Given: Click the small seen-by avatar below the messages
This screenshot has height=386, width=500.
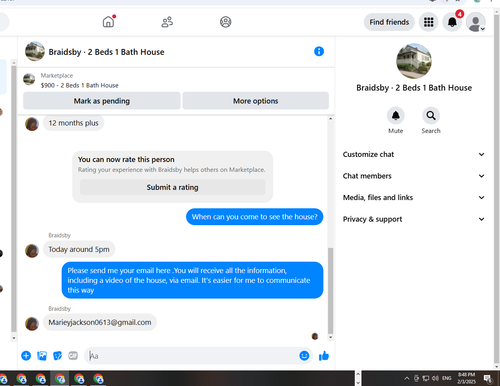Looking at the screenshot, I should 315,336.
